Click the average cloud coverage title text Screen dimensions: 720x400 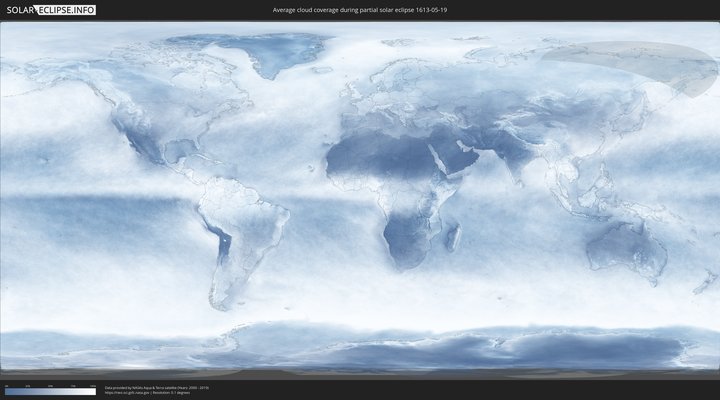point(359,10)
